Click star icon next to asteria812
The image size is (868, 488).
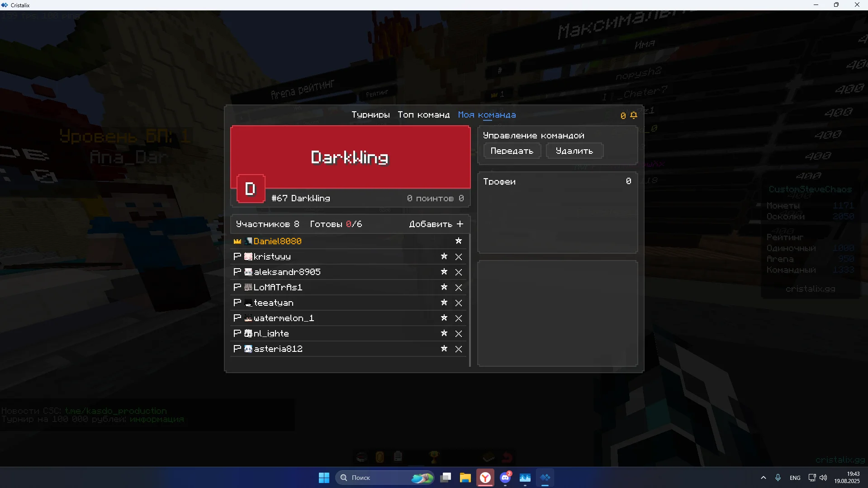coord(444,349)
